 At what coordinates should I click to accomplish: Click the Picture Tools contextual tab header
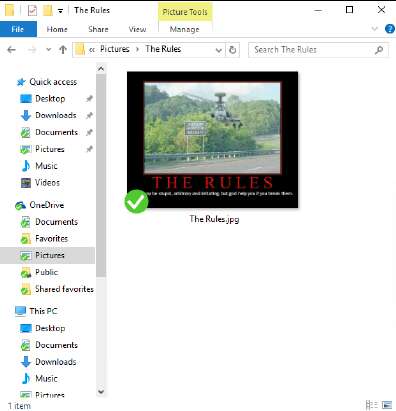point(185,12)
